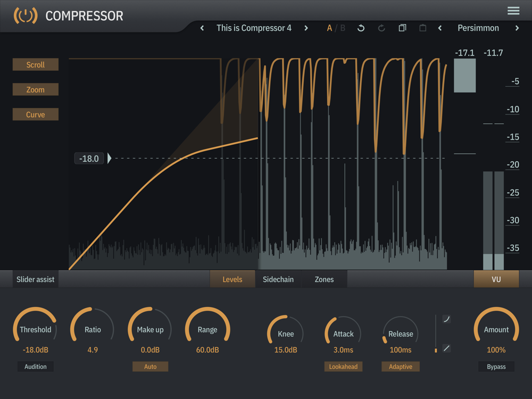This screenshot has height=399, width=532.
Task: Switch to previous theme before Persimmon
Action: (440, 28)
